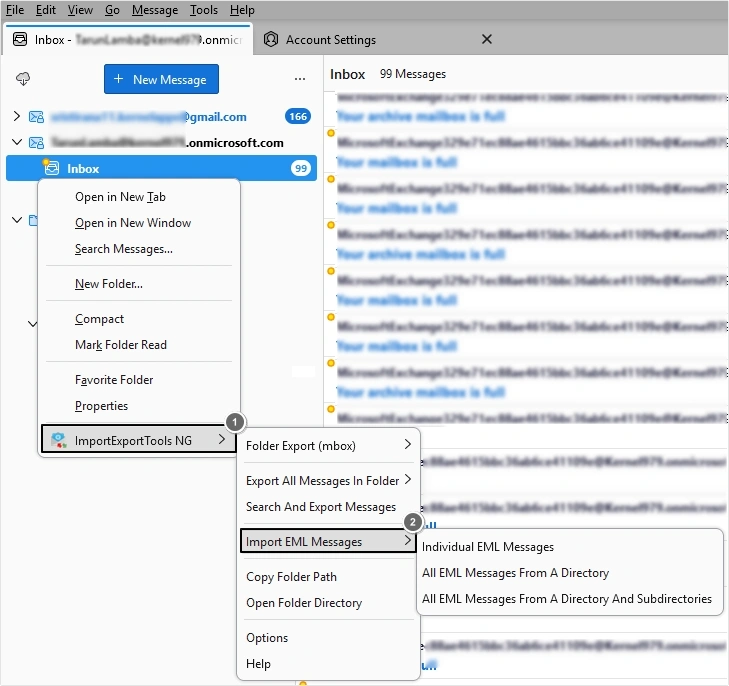Select All EML Messages From Directory And Subdirectories
729x686 pixels.
[570, 599]
